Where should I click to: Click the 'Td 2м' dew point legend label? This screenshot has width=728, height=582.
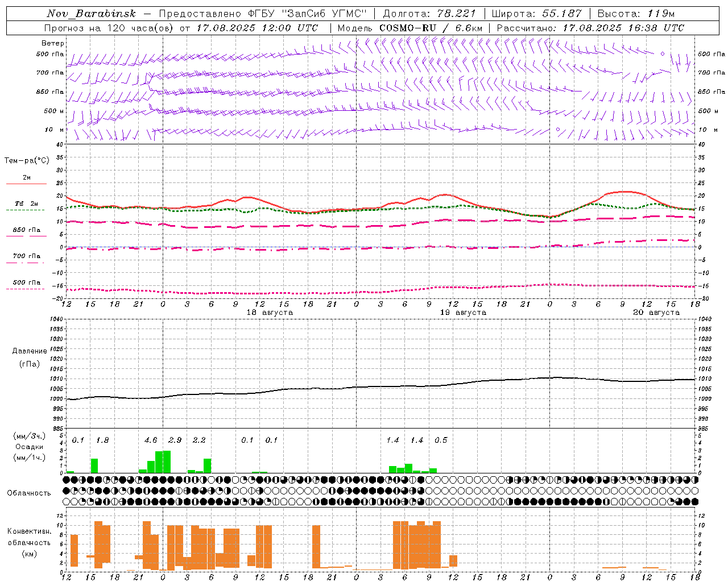point(27,203)
